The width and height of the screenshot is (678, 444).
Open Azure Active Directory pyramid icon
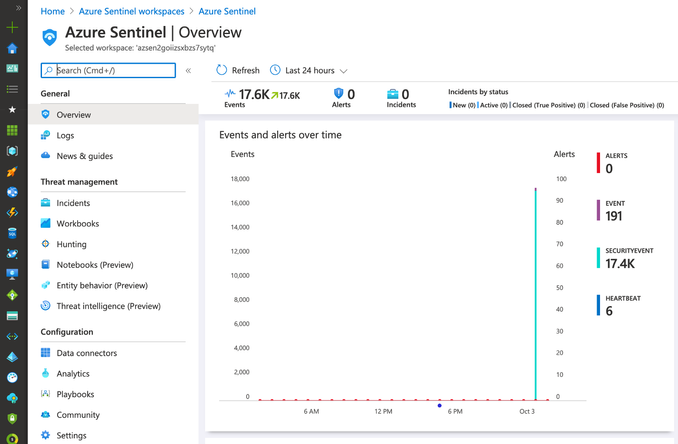[12, 357]
